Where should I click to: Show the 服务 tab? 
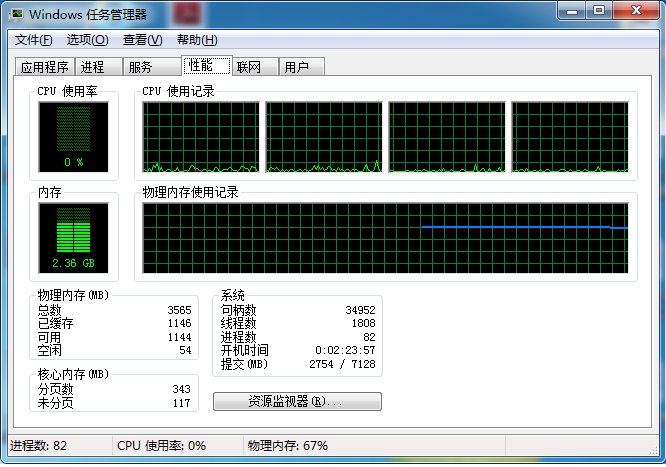click(140, 67)
